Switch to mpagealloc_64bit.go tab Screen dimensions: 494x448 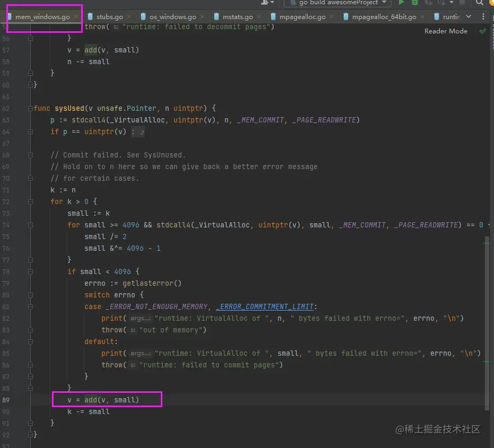[x=384, y=16]
